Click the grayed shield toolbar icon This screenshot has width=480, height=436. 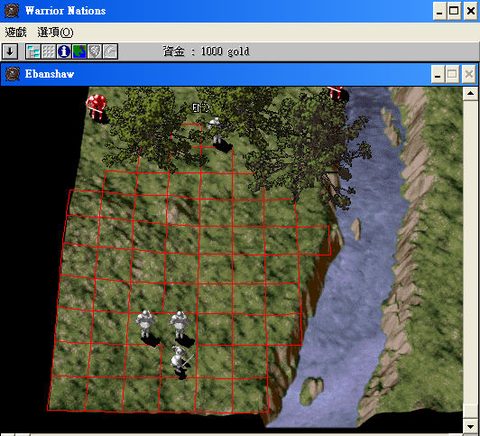95,52
